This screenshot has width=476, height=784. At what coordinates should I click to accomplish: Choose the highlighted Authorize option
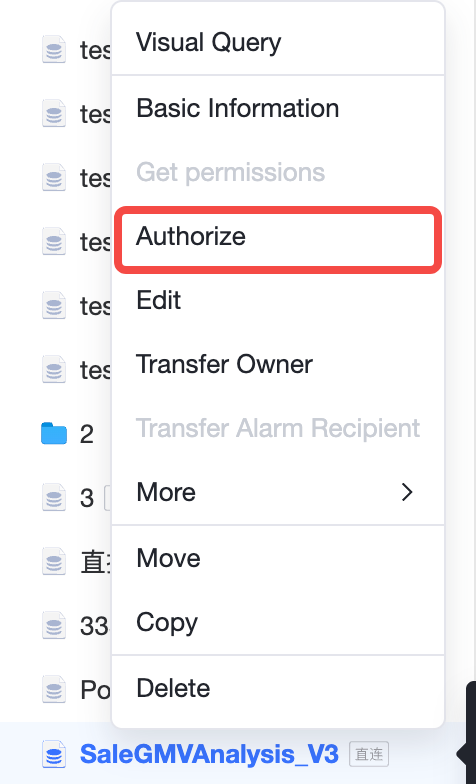click(x=278, y=236)
